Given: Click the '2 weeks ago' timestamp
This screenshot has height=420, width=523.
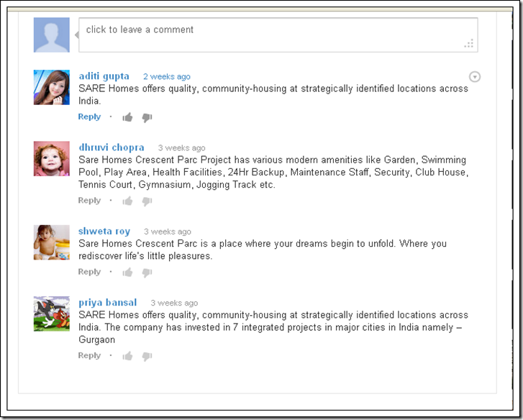Looking at the screenshot, I should (167, 77).
